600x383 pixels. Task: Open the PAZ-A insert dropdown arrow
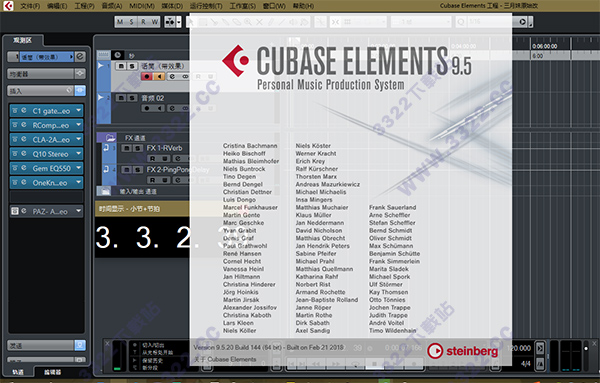(x=78, y=211)
